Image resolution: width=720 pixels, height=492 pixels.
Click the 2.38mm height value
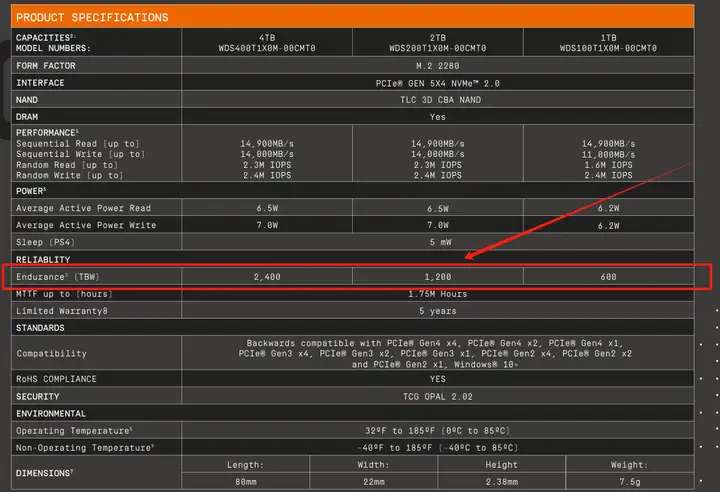pyautogui.click(x=501, y=482)
